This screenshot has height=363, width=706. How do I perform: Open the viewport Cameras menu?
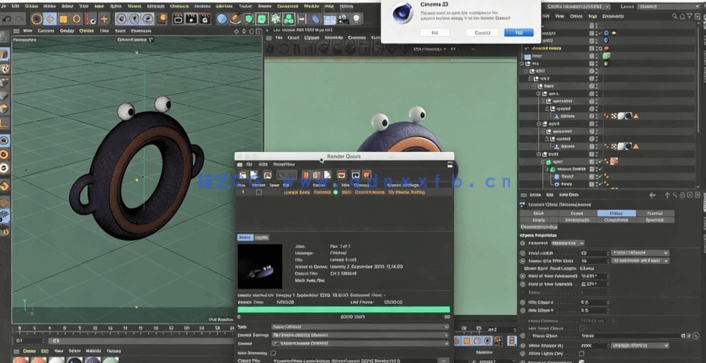tap(46, 31)
